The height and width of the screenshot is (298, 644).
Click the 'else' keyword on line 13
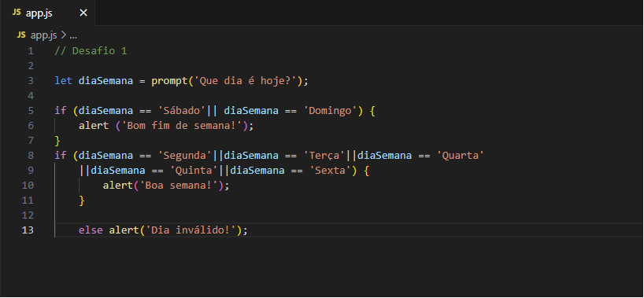tap(91, 230)
